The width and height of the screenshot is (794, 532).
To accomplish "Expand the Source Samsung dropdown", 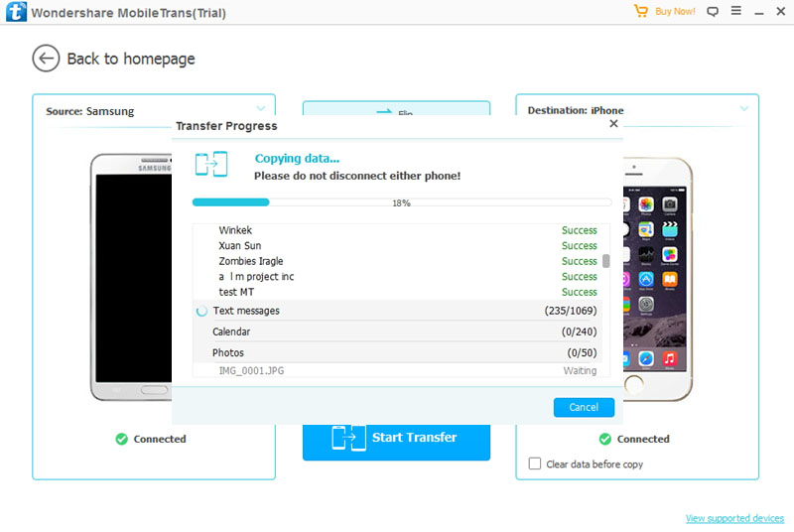I will (261, 108).
